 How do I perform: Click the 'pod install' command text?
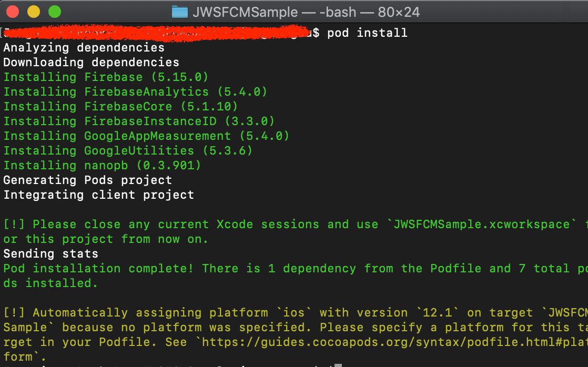(x=367, y=33)
